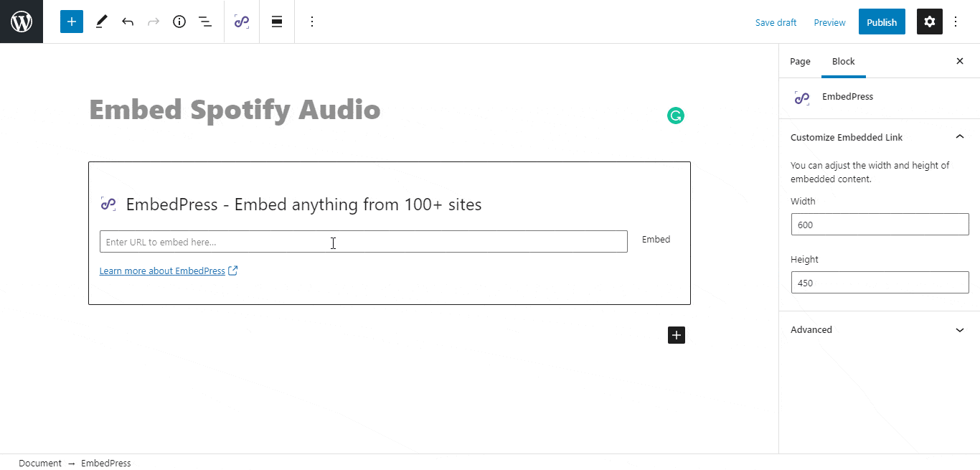The width and height of the screenshot is (980, 470).
Task: Publish the post
Action: [882, 22]
